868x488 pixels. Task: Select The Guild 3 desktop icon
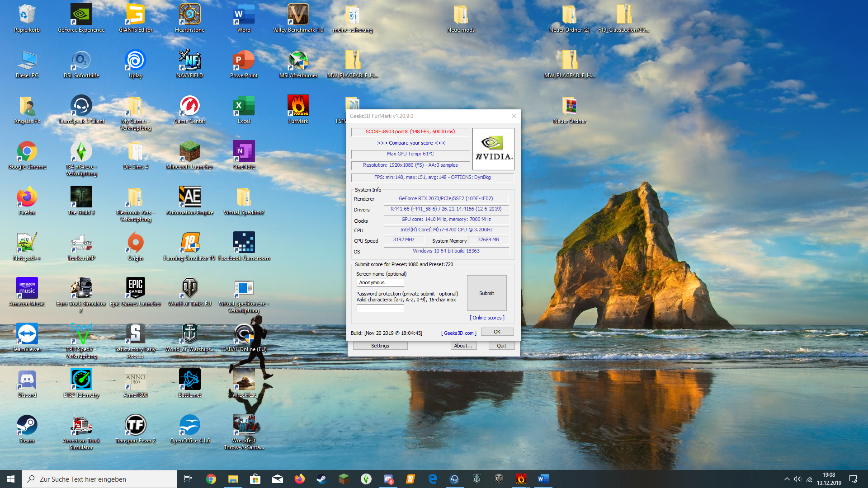coord(81,201)
